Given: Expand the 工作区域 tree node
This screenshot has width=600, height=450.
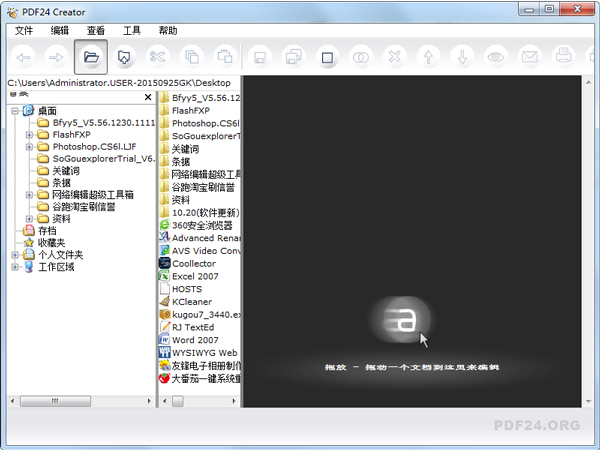Looking at the screenshot, I should pyautogui.click(x=15, y=267).
